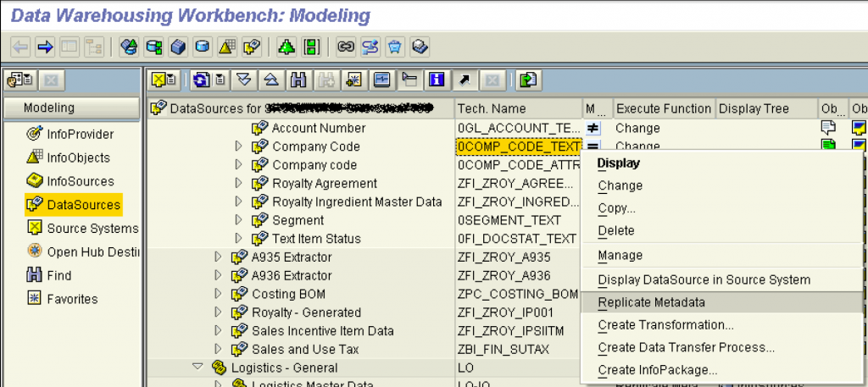
Task: Expand the Royalty Agreement node
Action: click(238, 184)
